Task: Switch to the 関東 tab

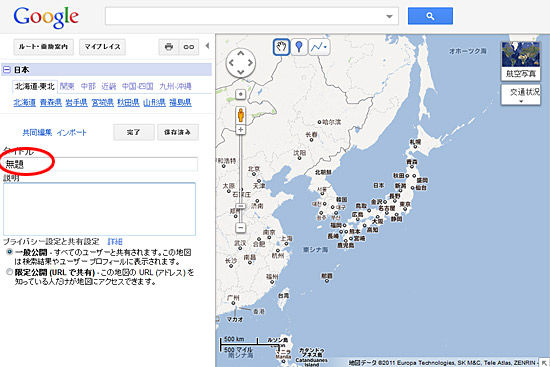Action: 67,86
